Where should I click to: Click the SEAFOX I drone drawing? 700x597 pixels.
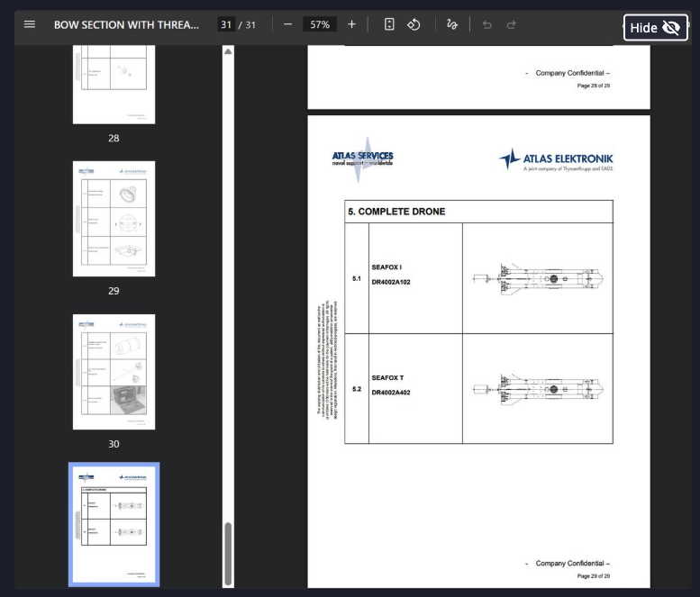click(538, 279)
